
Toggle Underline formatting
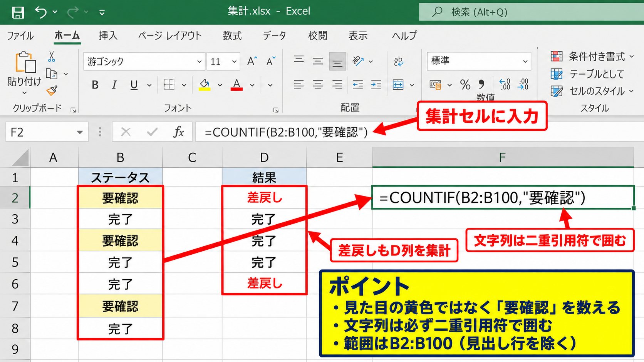(134, 85)
